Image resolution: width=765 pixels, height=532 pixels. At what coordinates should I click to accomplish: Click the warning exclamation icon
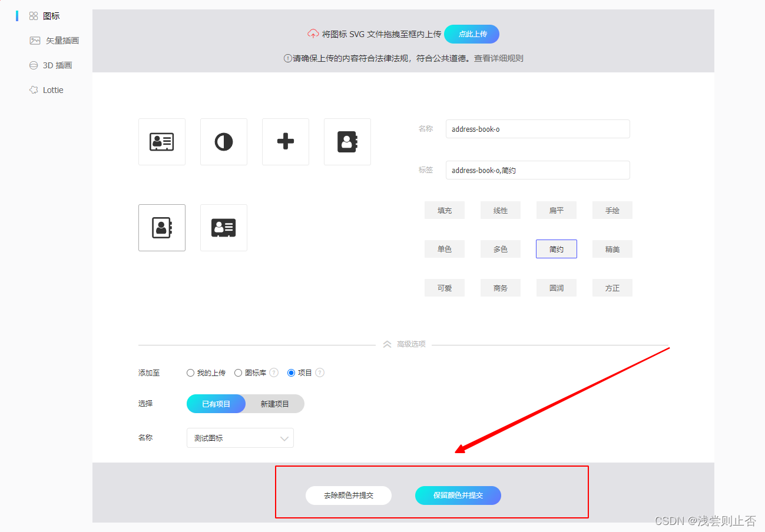point(288,58)
